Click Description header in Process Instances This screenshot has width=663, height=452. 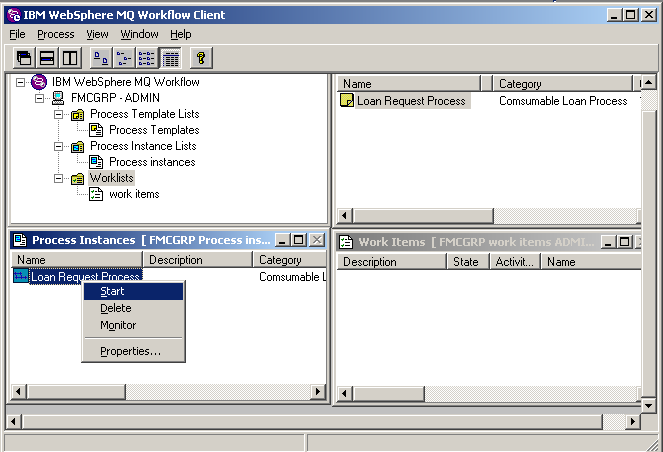click(x=198, y=260)
